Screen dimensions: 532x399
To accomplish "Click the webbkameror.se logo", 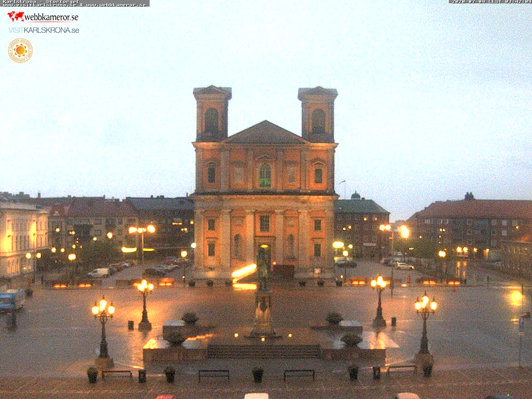I will point(43,17).
